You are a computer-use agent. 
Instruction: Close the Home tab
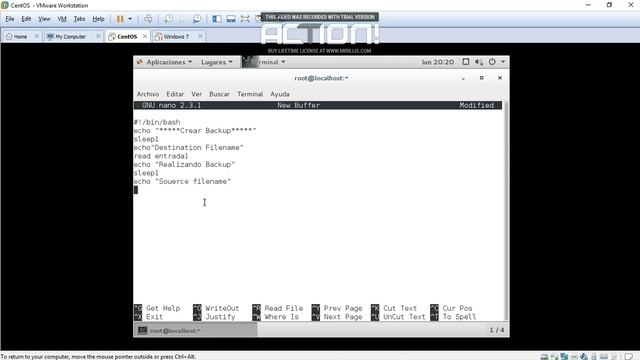pyautogui.click(x=37, y=36)
